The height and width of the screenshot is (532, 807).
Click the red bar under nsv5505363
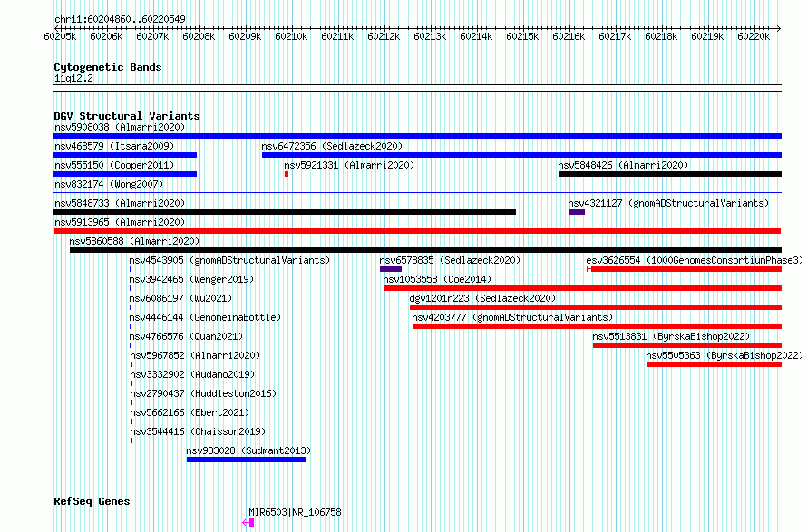click(x=714, y=364)
